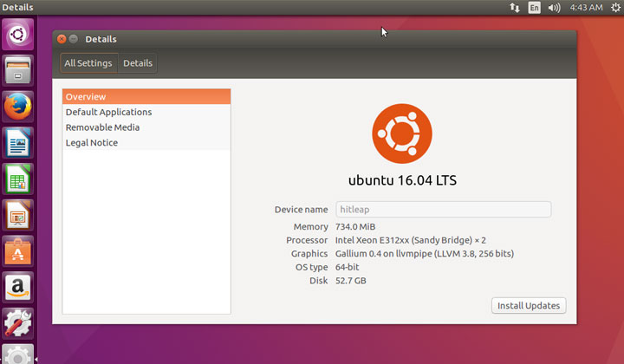The width and height of the screenshot is (624, 364).
Task: Click the Memory value 734.0 MiB
Action: pos(355,227)
